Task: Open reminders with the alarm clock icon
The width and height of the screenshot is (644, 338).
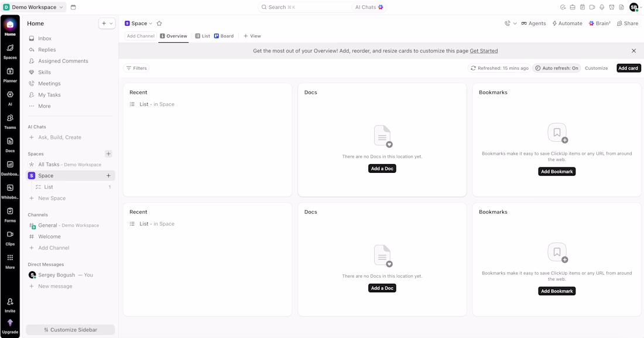Action: 612,7
